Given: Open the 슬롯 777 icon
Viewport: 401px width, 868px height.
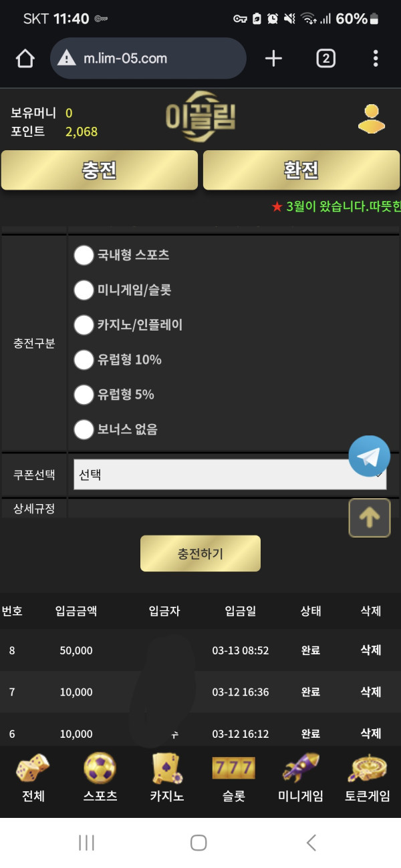Looking at the screenshot, I should 233,769.
